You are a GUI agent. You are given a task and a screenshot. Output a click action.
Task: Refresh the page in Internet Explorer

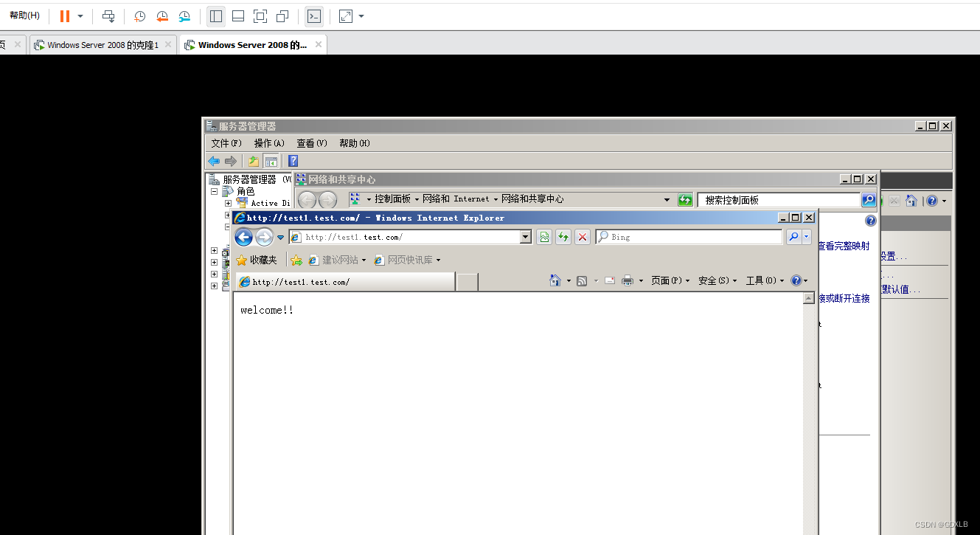coord(563,237)
